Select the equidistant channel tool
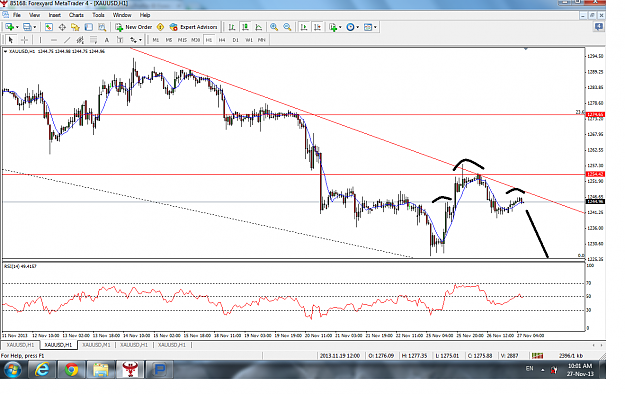 point(80,40)
